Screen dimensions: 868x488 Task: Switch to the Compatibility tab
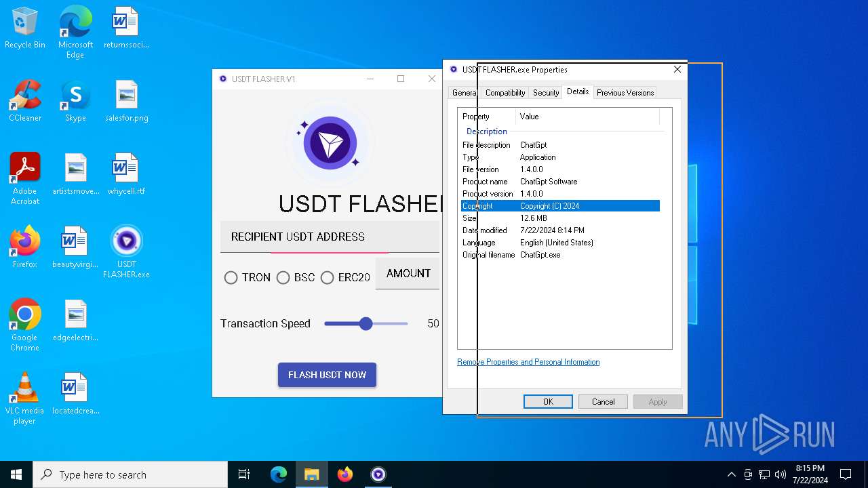[505, 93]
